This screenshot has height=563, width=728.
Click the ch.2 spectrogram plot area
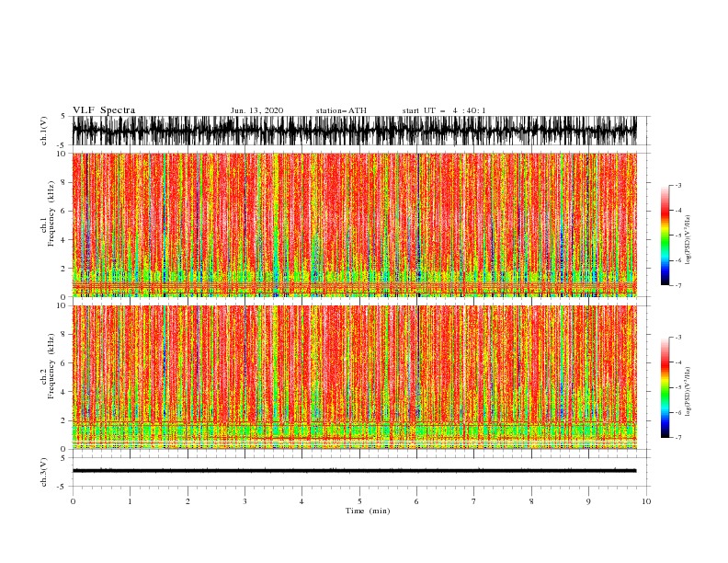tap(354, 377)
